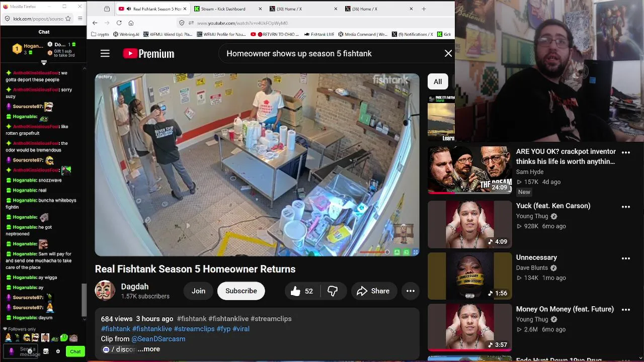Clear the YouTube search query
Screen dimensions: 644x362
pos(448,53)
